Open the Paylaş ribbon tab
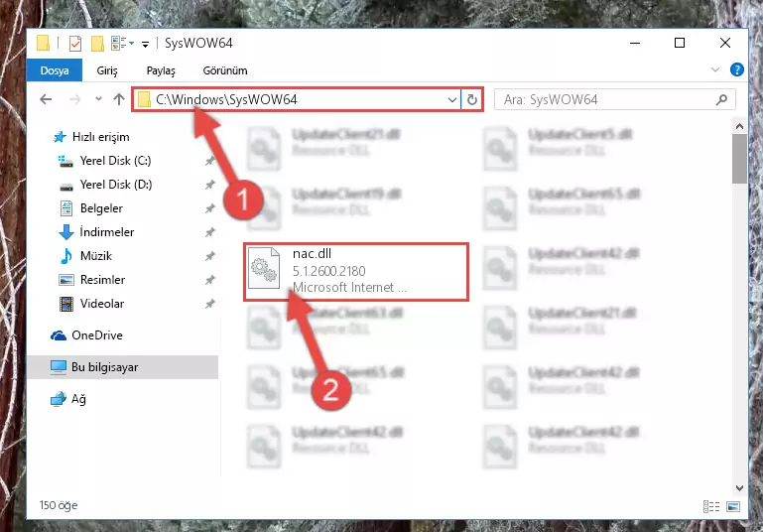The image size is (763, 532). [161, 70]
